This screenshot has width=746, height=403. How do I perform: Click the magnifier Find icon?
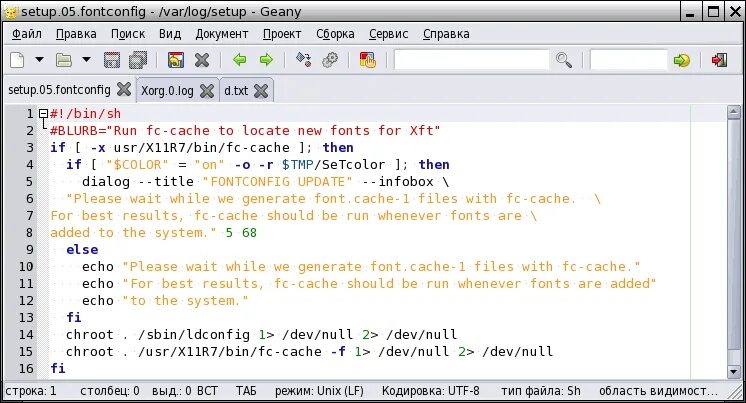pos(564,60)
